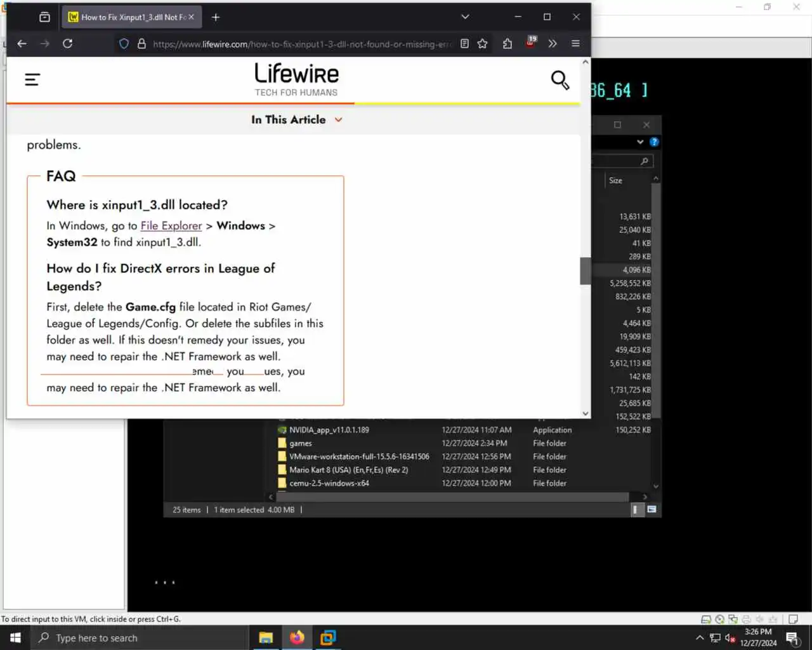Open File Explorer from the taskbar
The height and width of the screenshot is (650, 812).
(x=266, y=637)
